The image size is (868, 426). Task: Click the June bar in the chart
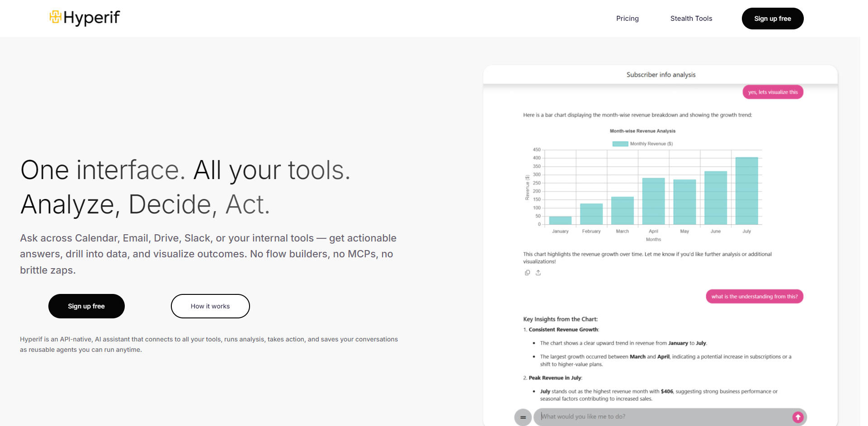[x=715, y=198]
